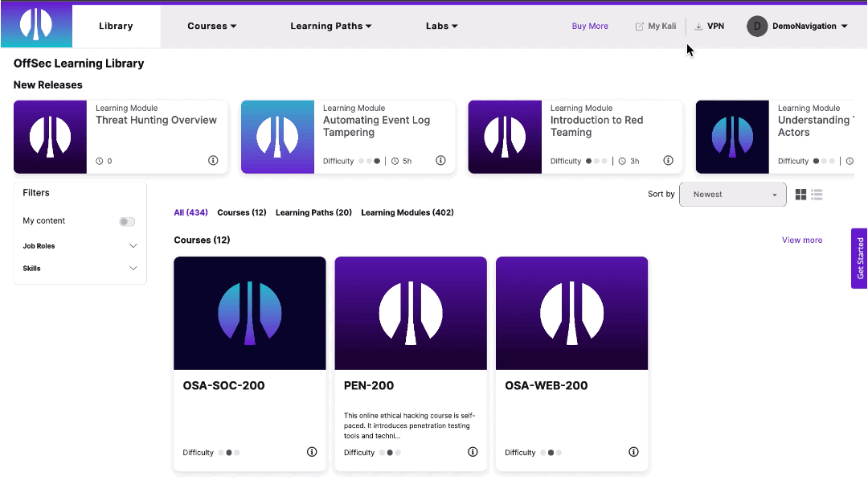Click difficulty dots on OSA-SOC-200 card
Screen dimensions: 868x489
coord(229,453)
